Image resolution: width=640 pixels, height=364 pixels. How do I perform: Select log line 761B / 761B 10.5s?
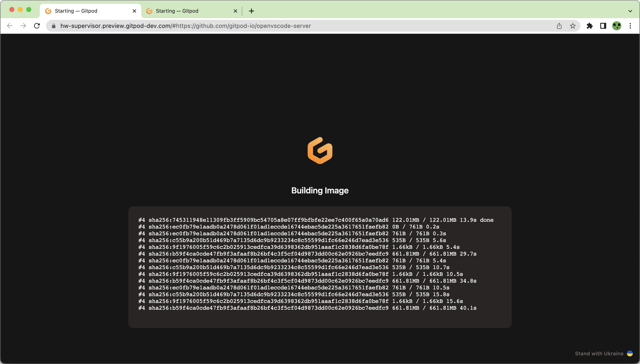click(294, 287)
